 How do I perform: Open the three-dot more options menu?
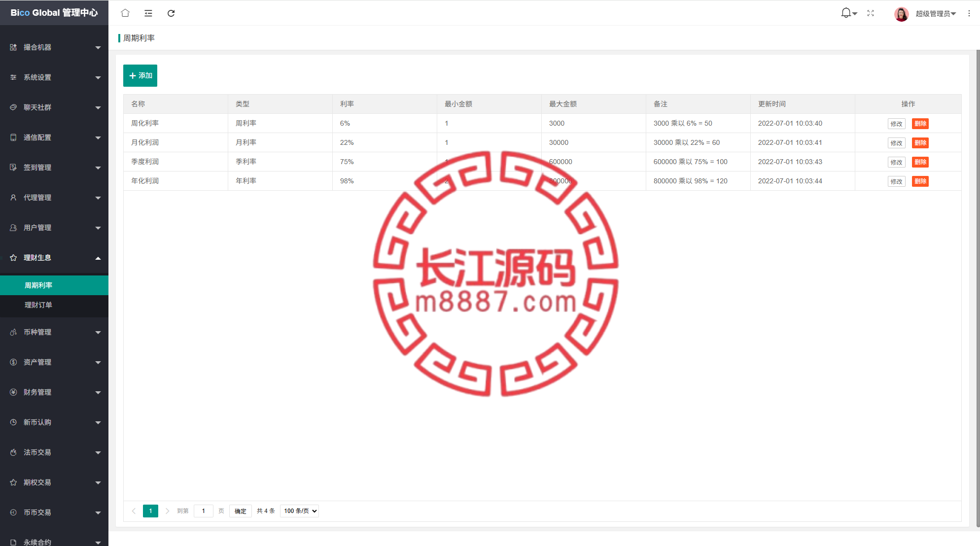(969, 14)
